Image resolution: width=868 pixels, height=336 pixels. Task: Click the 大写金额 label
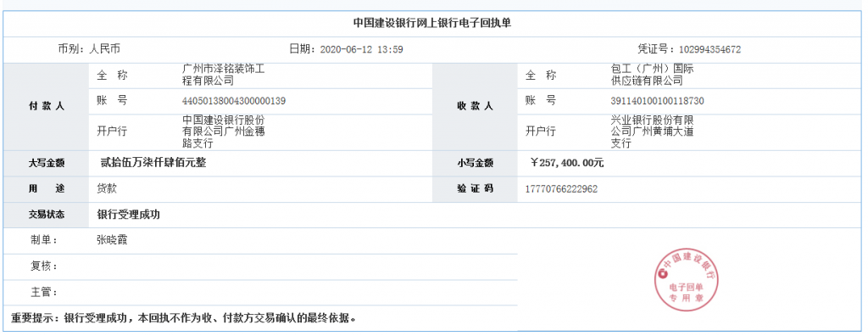(47, 164)
